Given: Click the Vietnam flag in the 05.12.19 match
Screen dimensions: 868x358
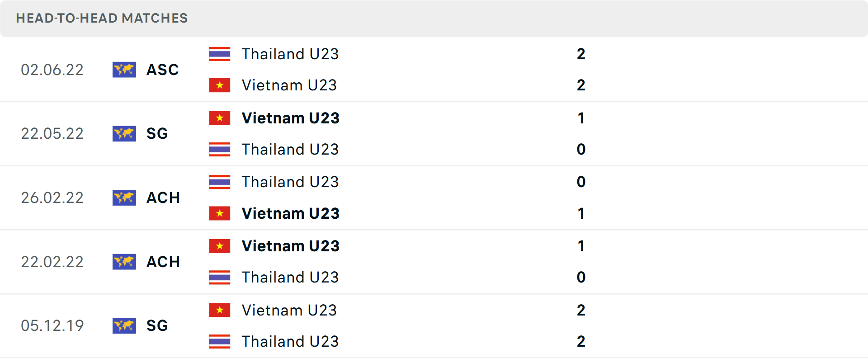Looking at the screenshot, I should (x=220, y=311).
